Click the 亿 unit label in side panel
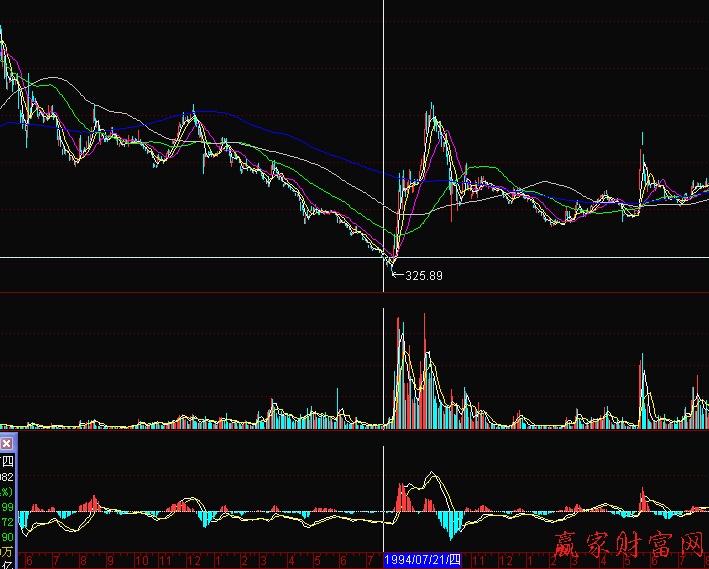Screen dimensions: 709x569 coord(7,564)
